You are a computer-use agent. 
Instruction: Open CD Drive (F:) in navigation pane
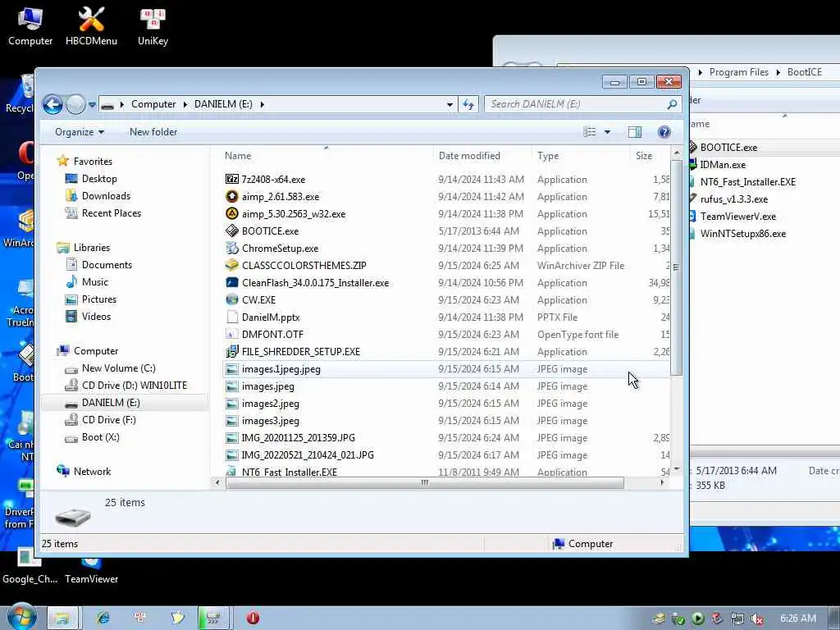click(109, 419)
